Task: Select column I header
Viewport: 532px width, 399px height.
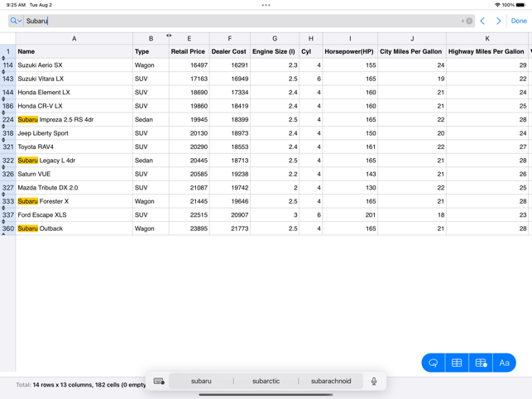Action: 350,38
